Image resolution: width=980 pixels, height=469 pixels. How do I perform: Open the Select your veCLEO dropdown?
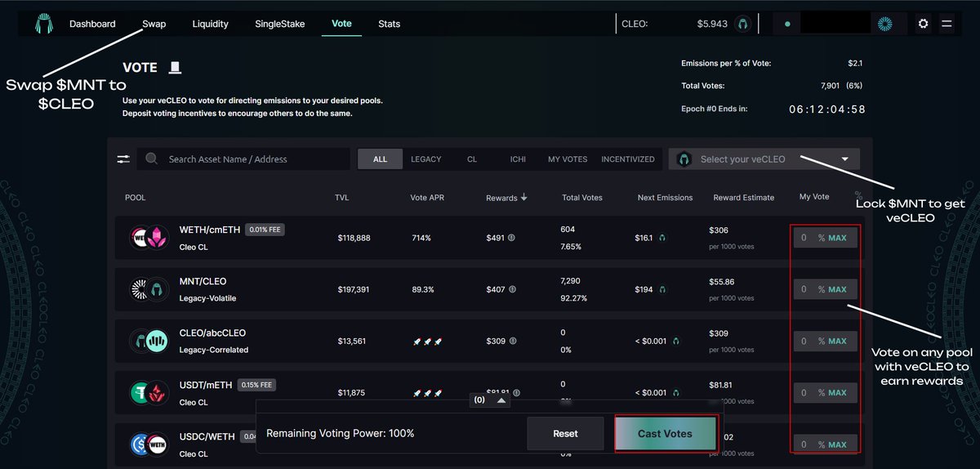point(764,159)
